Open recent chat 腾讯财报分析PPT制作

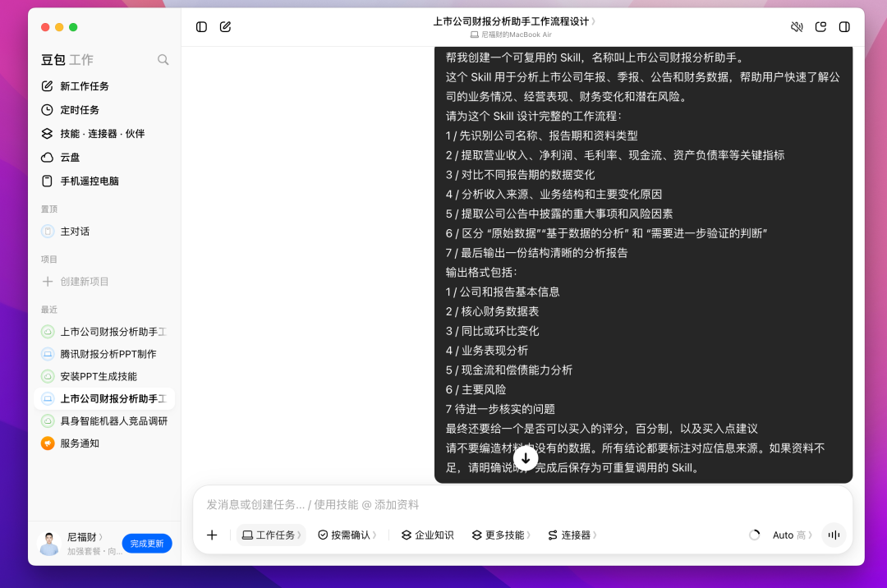tap(104, 354)
